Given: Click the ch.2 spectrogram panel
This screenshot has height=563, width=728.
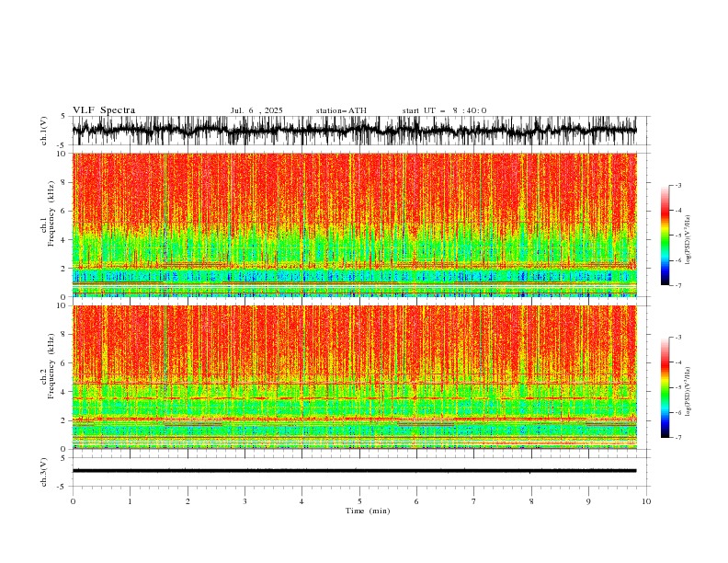Looking at the screenshot, I should [x=355, y=377].
